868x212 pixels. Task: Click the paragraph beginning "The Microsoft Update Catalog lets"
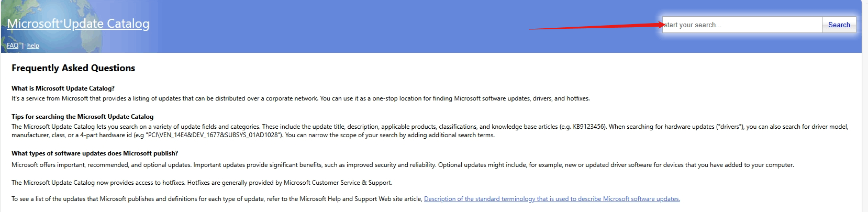pyautogui.click(x=430, y=131)
